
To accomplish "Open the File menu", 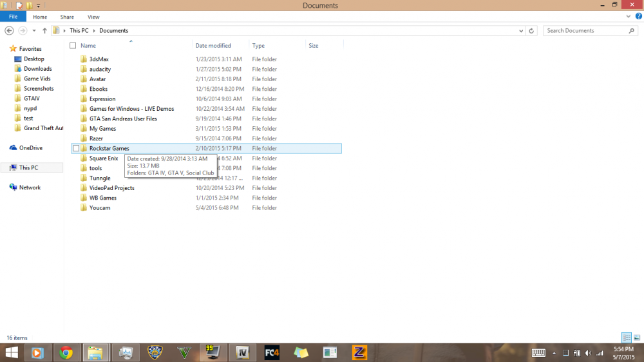I will (13, 17).
